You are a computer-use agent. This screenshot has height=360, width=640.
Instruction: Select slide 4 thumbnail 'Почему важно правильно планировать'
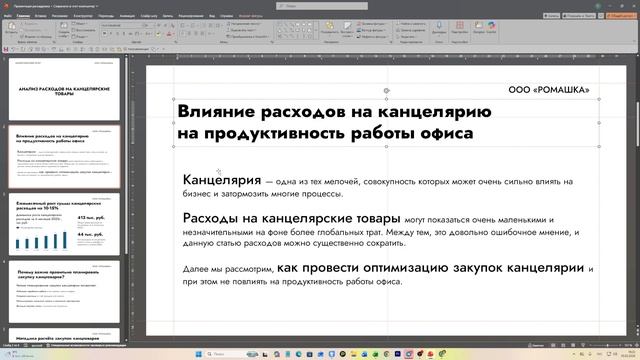(64, 291)
